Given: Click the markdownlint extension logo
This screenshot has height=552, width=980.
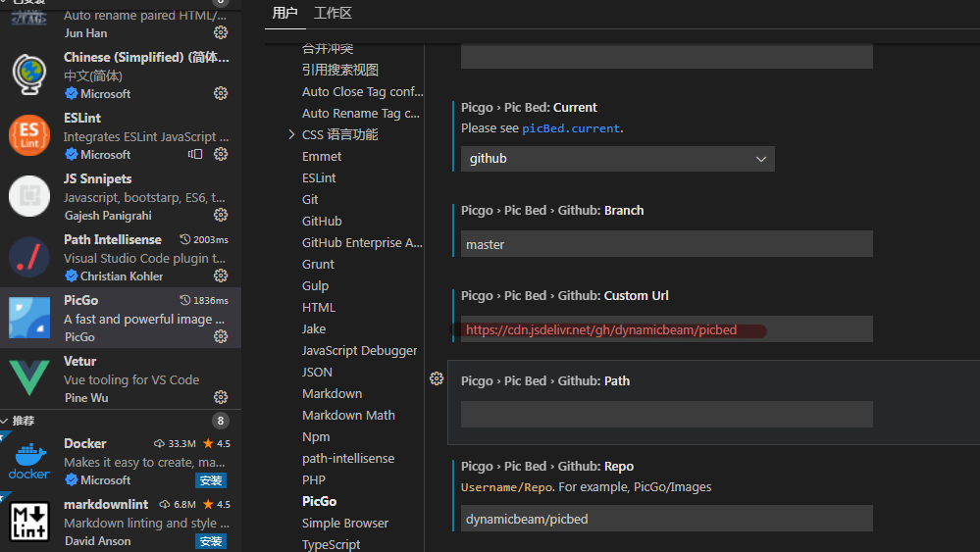Looking at the screenshot, I should pyautogui.click(x=29, y=522).
